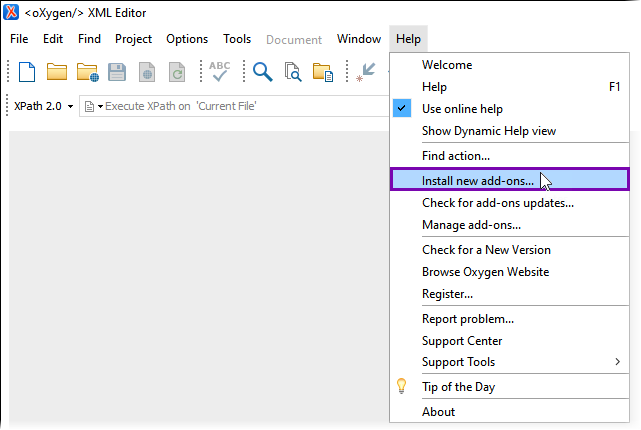Viewport: 641px width, 430px height.
Task: Expand the Support Tools submenu arrow
Action: 617,362
